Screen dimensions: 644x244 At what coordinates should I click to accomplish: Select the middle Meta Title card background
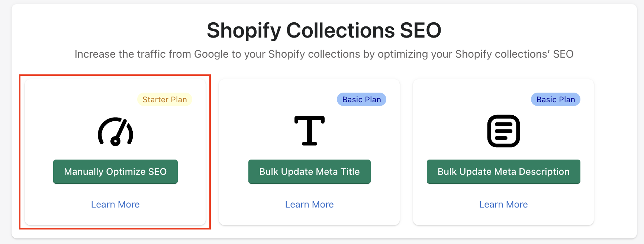pos(253,123)
